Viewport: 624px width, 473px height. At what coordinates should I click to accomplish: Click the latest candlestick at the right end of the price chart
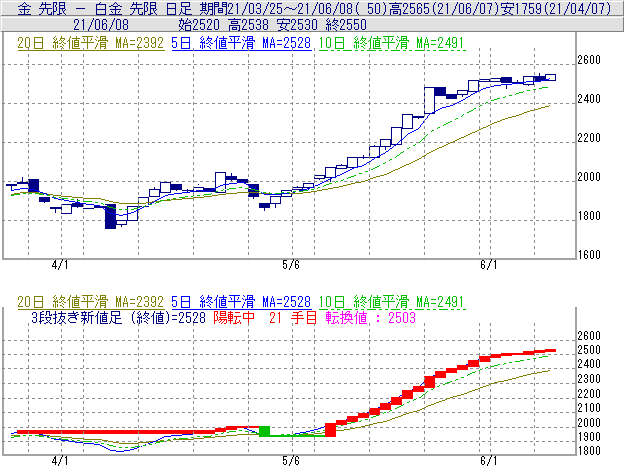click(x=550, y=77)
